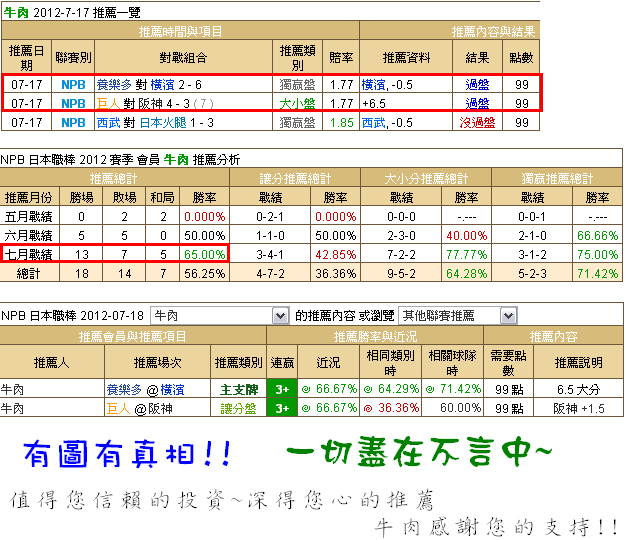The image size is (626, 540).
Task: Click the 五月戰績 row label
Action: tap(28, 216)
